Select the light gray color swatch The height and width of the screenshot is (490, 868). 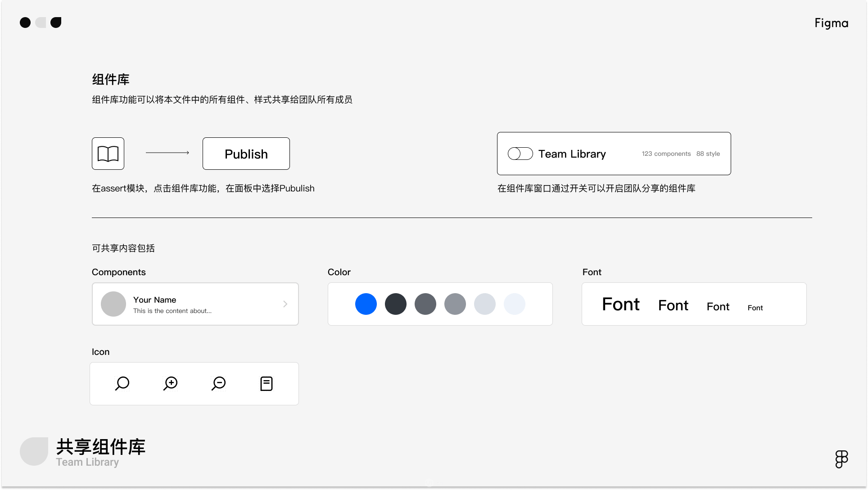click(485, 304)
